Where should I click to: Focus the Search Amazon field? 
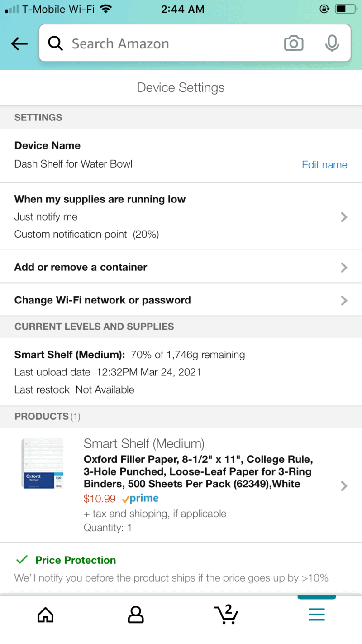[x=172, y=44]
